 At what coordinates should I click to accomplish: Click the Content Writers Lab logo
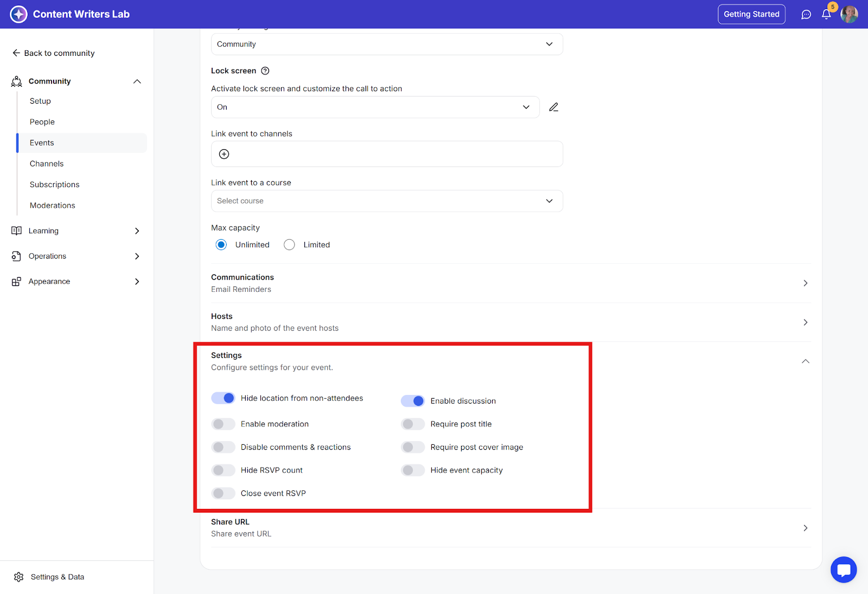click(x=19, y=14)
